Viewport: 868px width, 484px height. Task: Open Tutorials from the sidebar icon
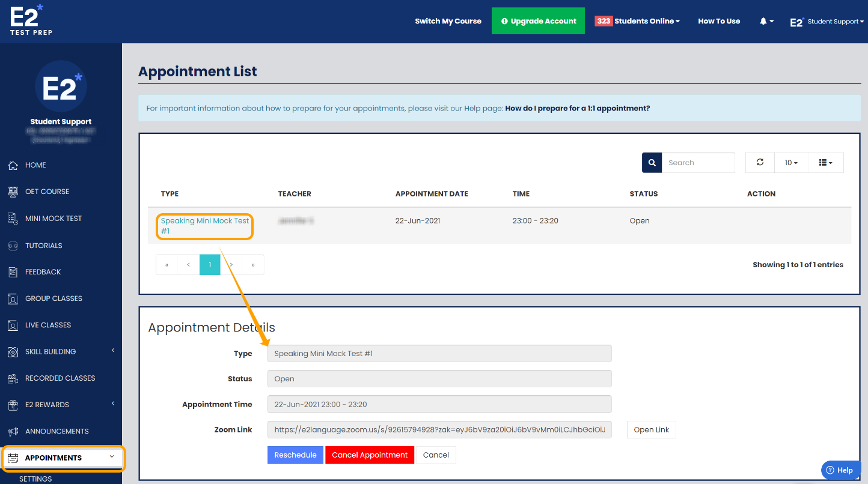(x=13, y=245)
